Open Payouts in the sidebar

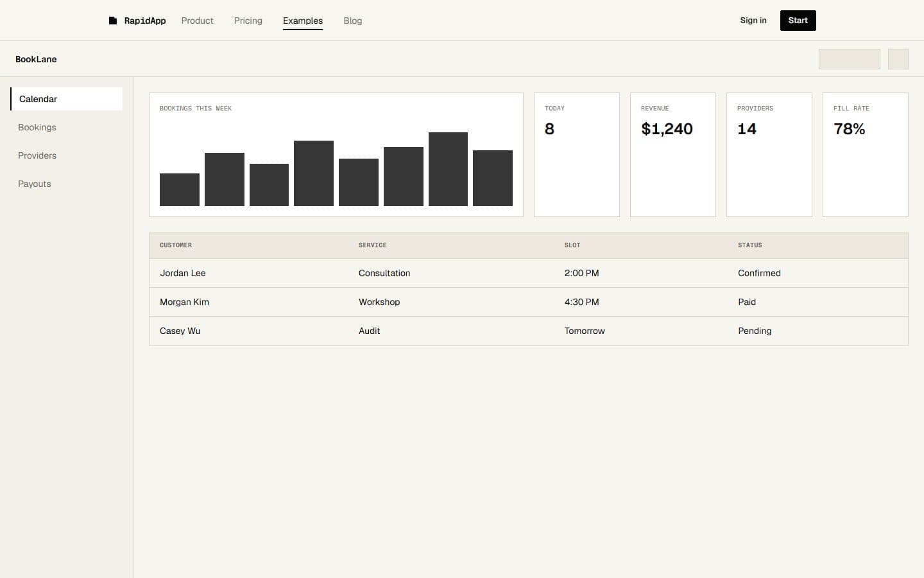[x=67, y=184]
